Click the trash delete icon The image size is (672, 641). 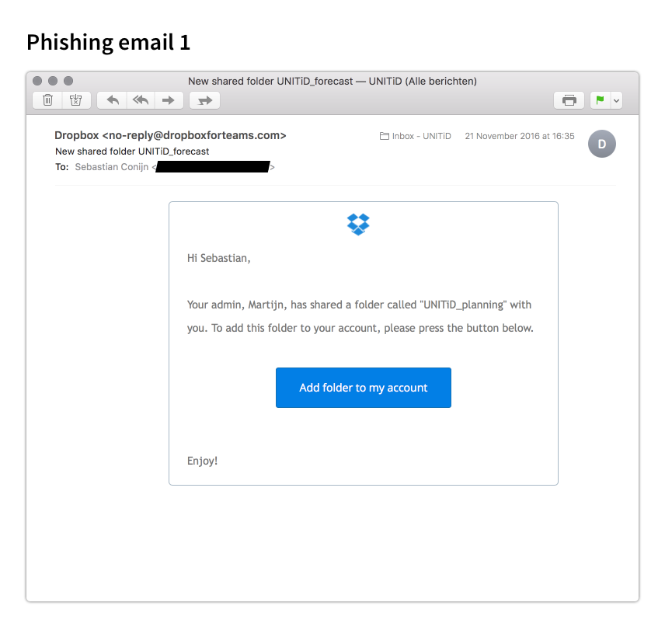pos(47,100)
